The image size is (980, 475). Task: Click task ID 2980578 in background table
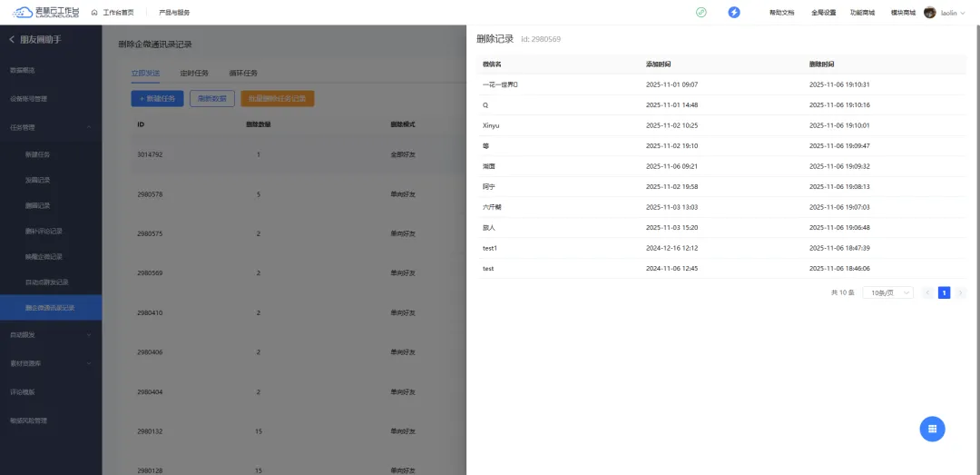click(150, 194)
